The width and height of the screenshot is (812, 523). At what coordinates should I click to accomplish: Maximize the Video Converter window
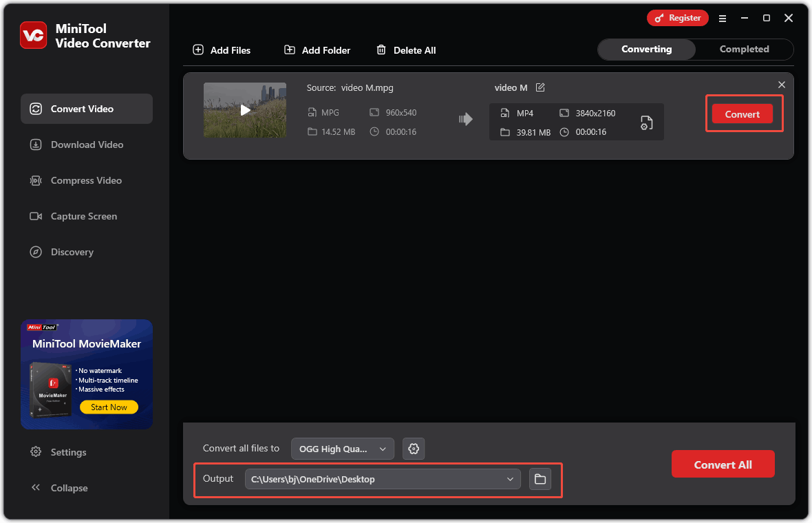point(767,18)
